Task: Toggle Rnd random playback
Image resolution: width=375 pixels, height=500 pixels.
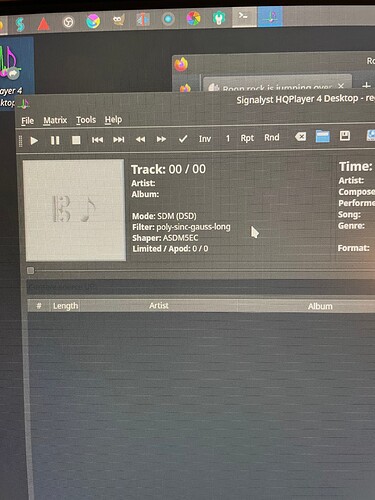Action: pos(272,137)
